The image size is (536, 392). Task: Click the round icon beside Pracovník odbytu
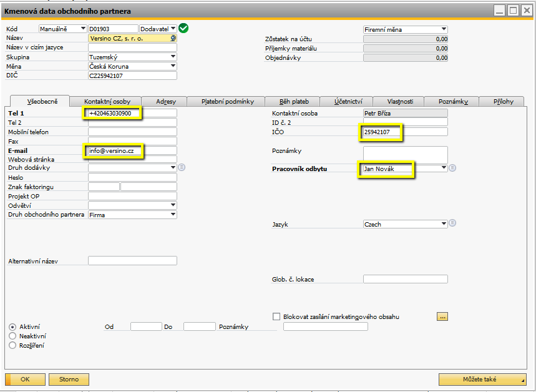(x=452, y=168)
